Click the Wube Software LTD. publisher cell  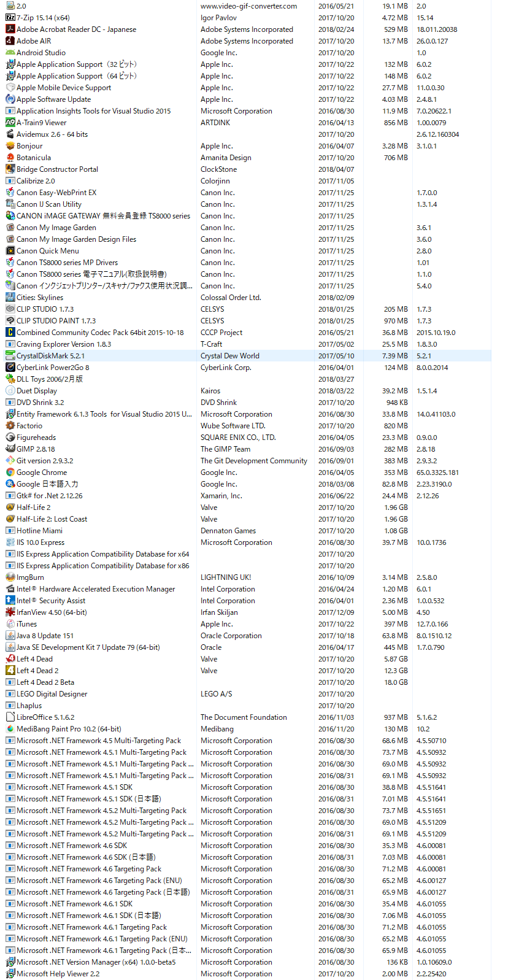233,426
